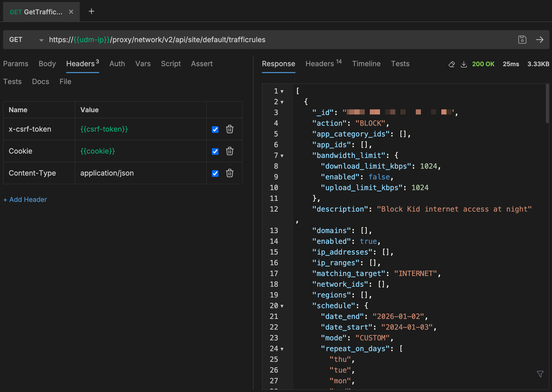Uncheck the Cookie header

point(215,152)
